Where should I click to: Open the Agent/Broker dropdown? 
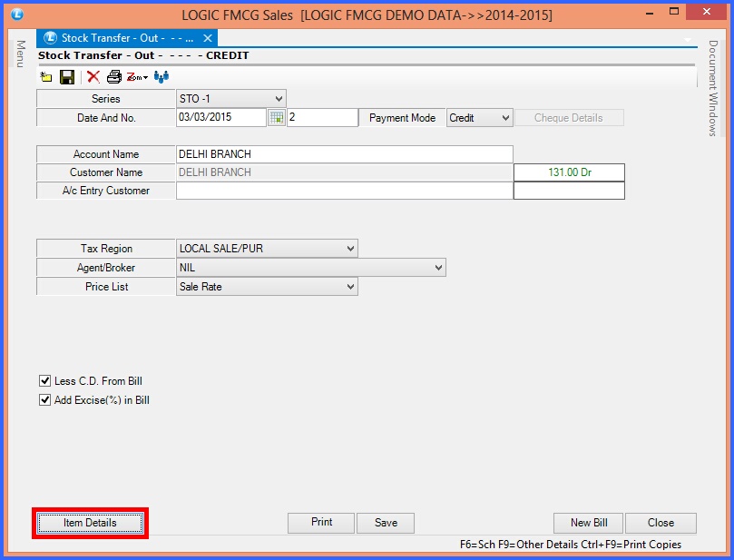(438, 268)
